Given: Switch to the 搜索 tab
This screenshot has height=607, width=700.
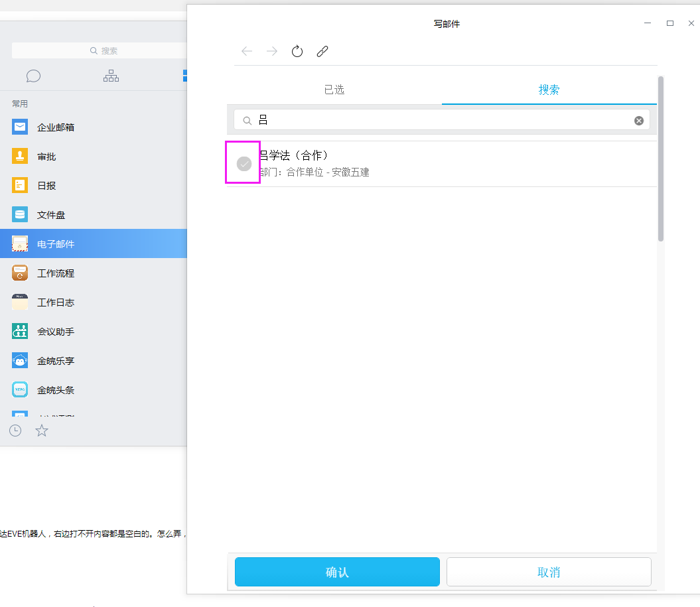Looking at the screenshot, I should 549,90.
